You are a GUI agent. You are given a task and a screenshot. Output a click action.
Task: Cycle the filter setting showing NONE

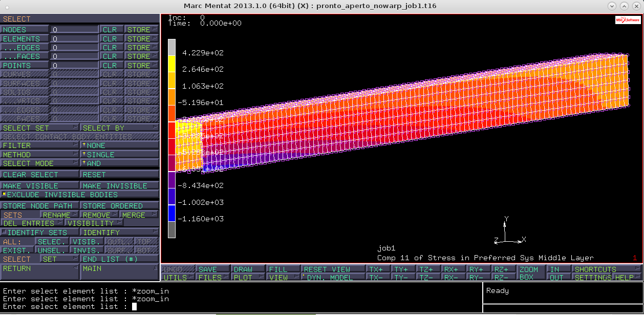pos(120,145)
